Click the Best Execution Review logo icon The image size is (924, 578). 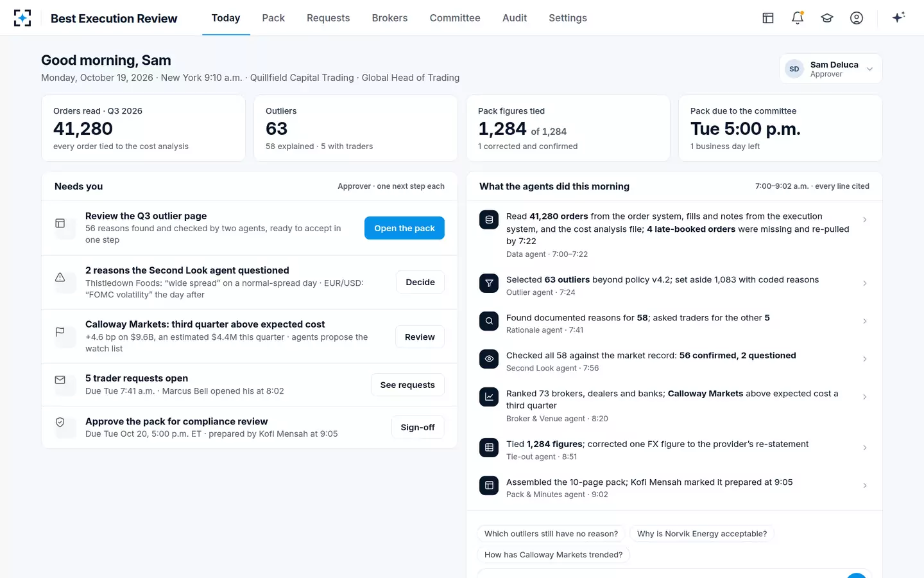[22, 18]
